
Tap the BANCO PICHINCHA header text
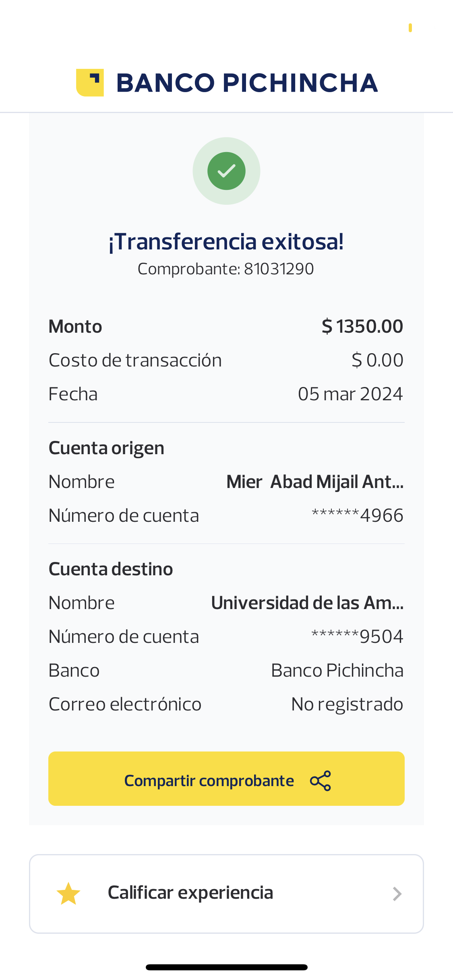coord(247,83)
